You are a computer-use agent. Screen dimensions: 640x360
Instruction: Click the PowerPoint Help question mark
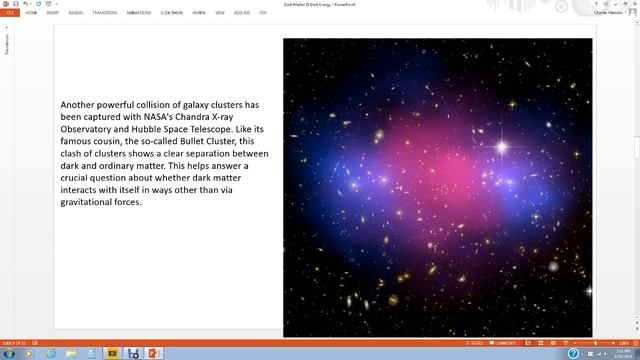pos(596,4)
